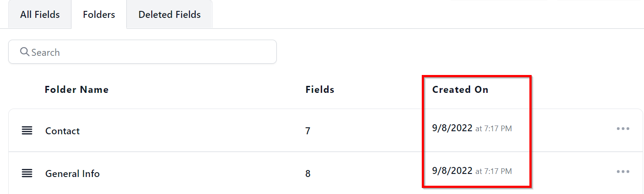Click the magnifier icon in the search box
The height and width of the screenshot is (194, 644).
tap(25, 52)
